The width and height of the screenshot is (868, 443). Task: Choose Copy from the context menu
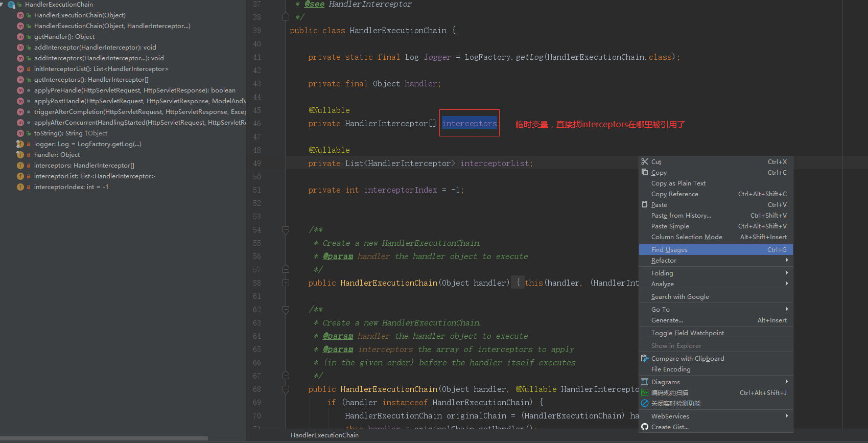(716, 173)
